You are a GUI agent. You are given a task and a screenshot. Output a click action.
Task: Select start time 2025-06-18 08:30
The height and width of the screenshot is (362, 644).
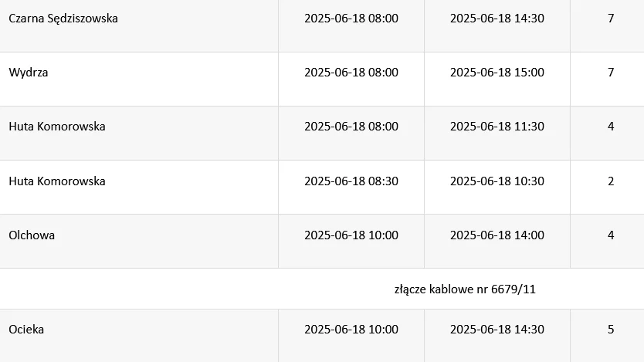click(351, 181)
